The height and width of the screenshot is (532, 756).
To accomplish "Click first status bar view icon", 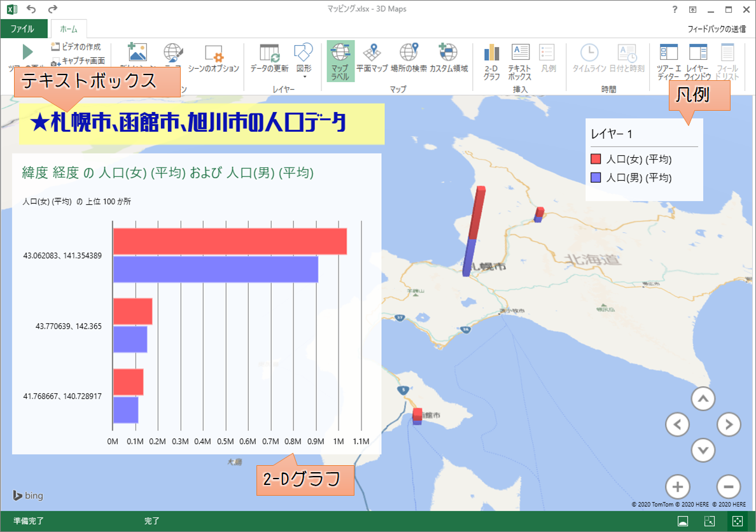I will coord(683,521).
